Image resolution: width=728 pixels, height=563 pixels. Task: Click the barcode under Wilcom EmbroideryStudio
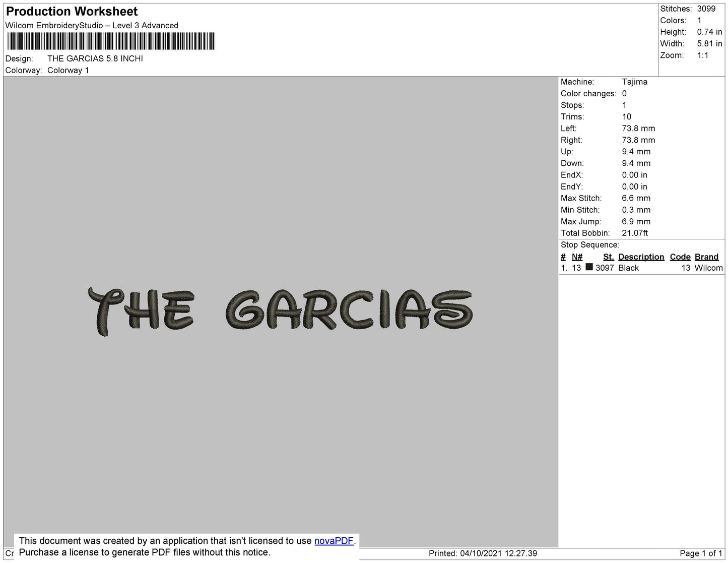click(x=111, y=41)
